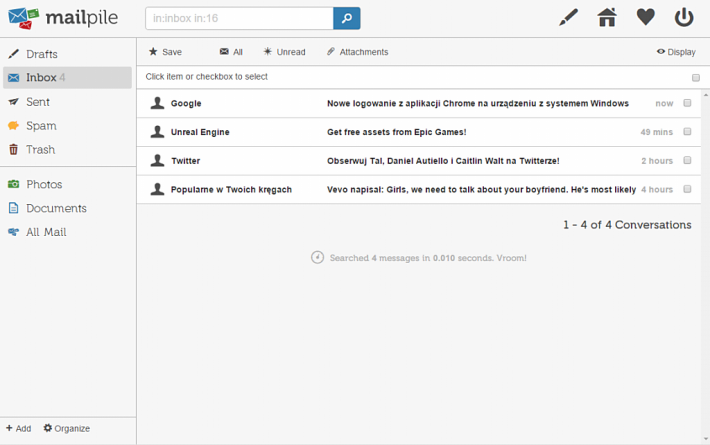Filter by All messages

(231, 52)
